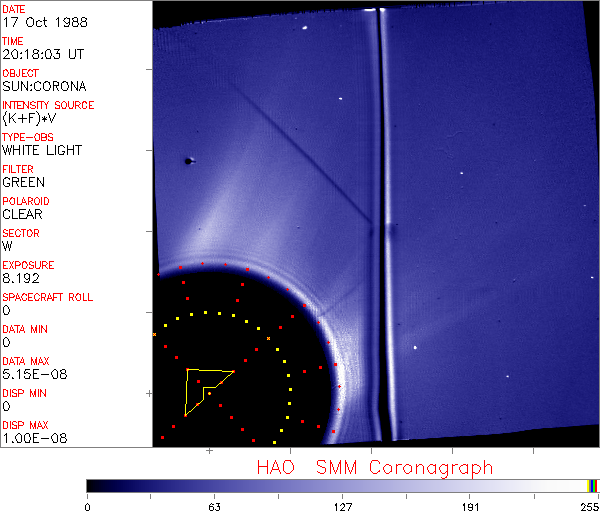This screenshot has height=512, width=600.
Task: Click the multicolored right end of color bar
Action: click(592, 485)
